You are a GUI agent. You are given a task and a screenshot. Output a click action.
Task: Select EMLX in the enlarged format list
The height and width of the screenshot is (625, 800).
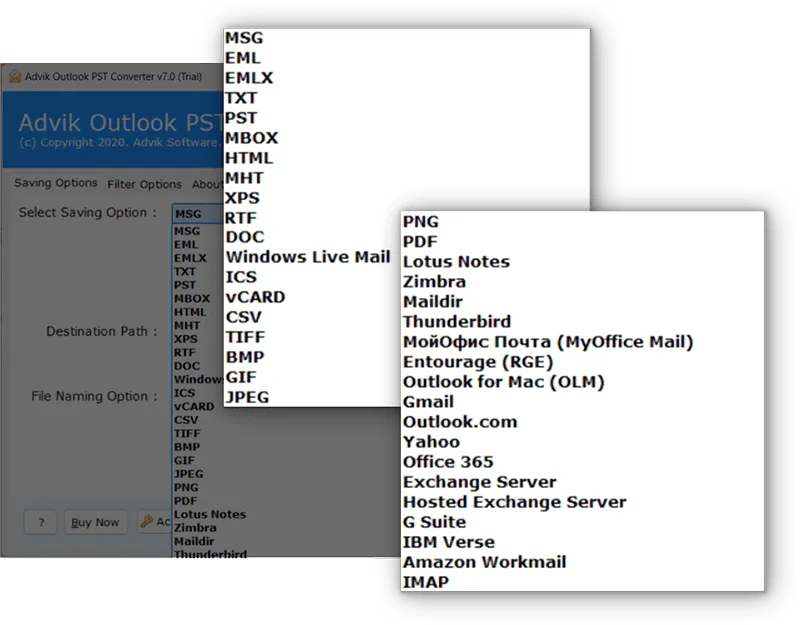tap(249, 78)
